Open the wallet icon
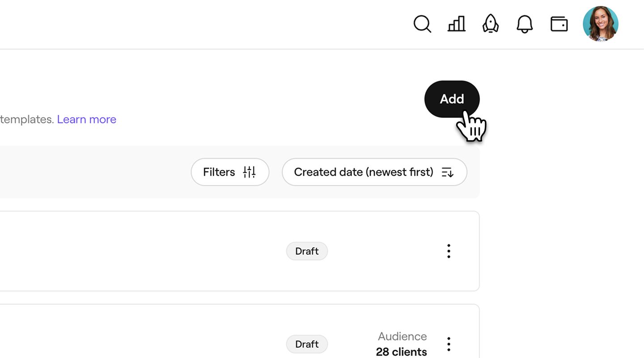The image size is (644, 358). coord(559,24)
